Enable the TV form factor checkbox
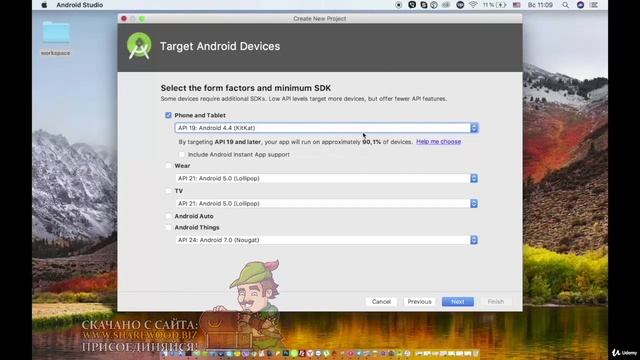 [168, 191]
